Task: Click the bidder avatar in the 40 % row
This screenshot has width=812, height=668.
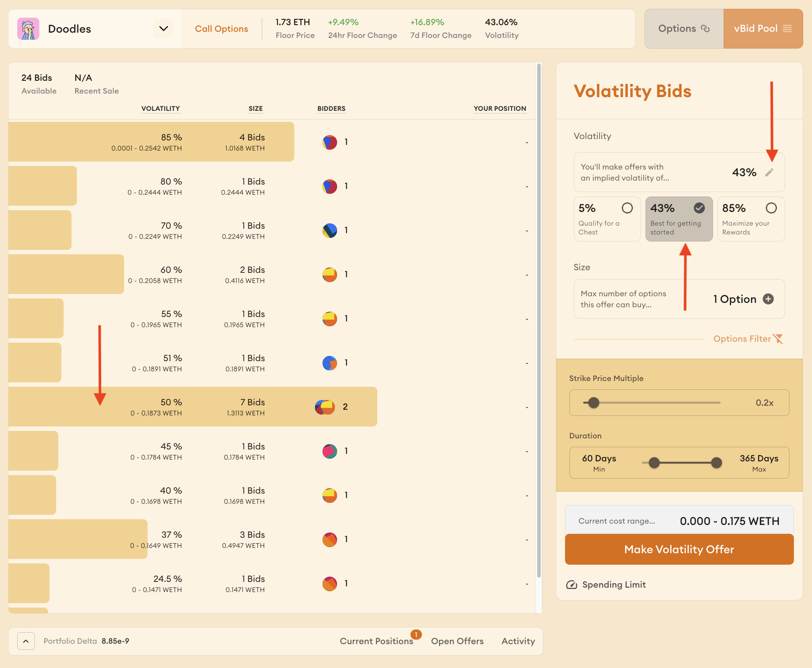Action: (x=330, y=495)
